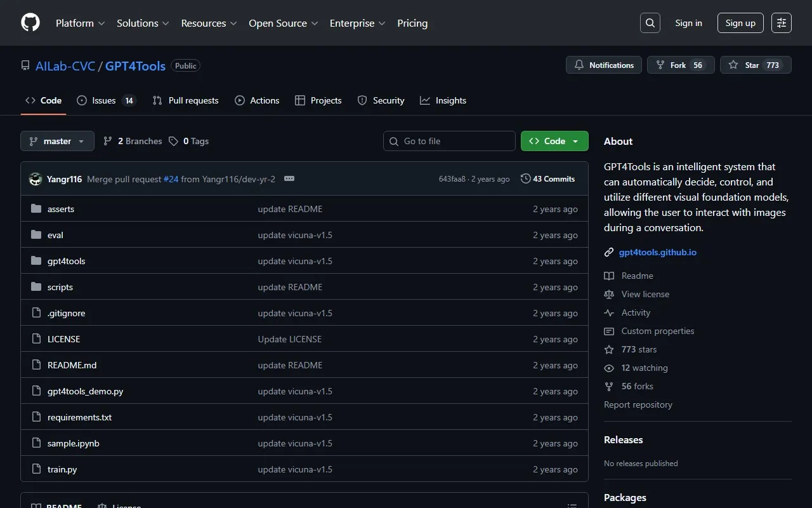Enable notifications for this repository

click(x=603, y=65)
